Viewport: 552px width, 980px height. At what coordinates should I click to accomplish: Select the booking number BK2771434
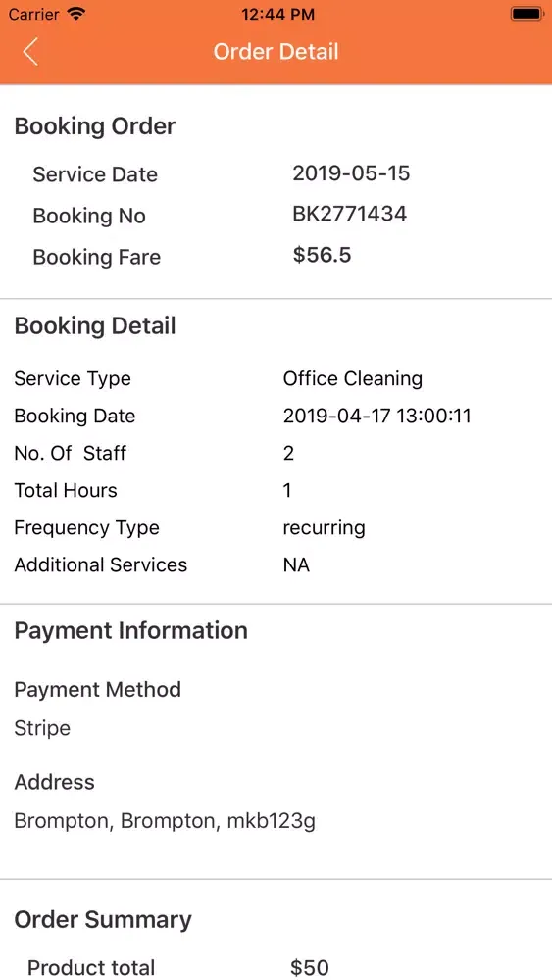[349, 214]
